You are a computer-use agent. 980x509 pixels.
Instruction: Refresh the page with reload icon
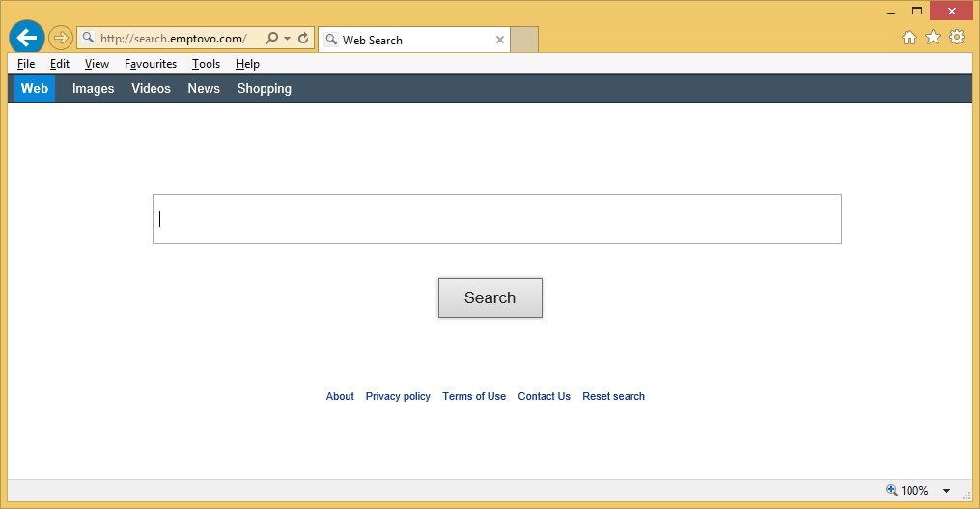pos(303,39)
